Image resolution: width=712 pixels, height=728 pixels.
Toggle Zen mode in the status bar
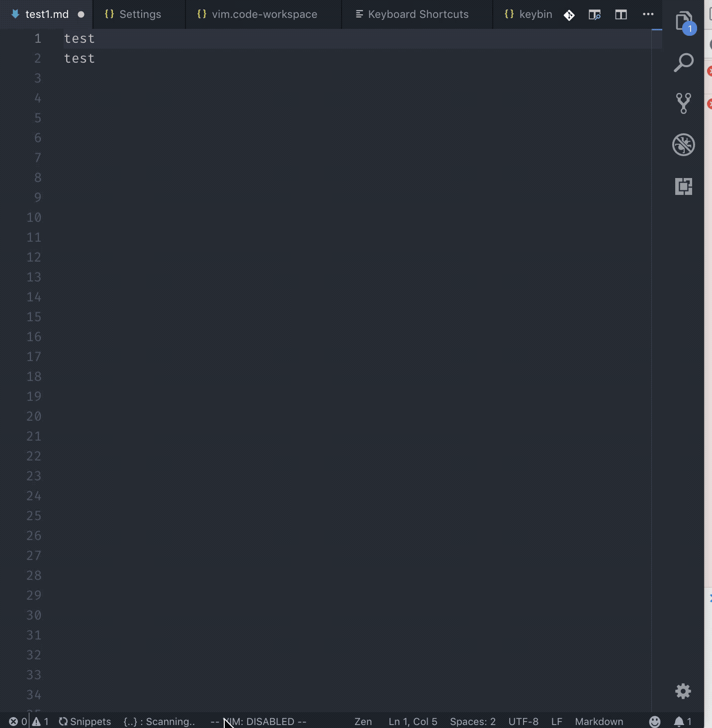click(363, 722)
